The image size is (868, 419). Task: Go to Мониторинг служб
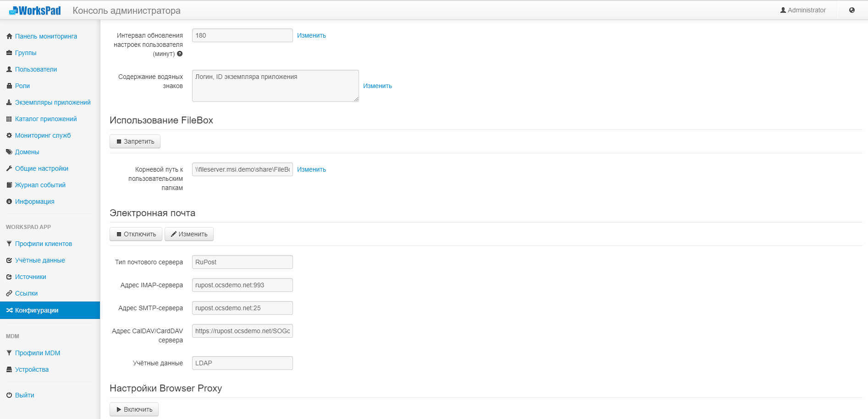pyautogui.click(x=43, y=135)
